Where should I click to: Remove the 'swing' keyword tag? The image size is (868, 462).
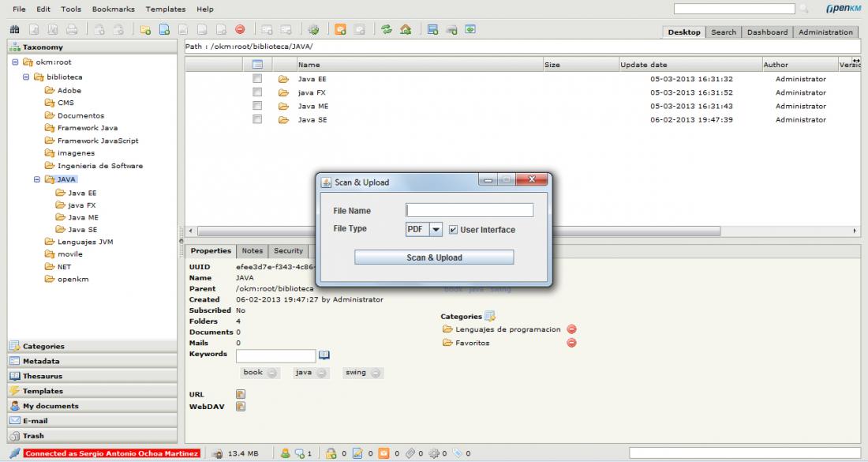(x=376, y=373)
